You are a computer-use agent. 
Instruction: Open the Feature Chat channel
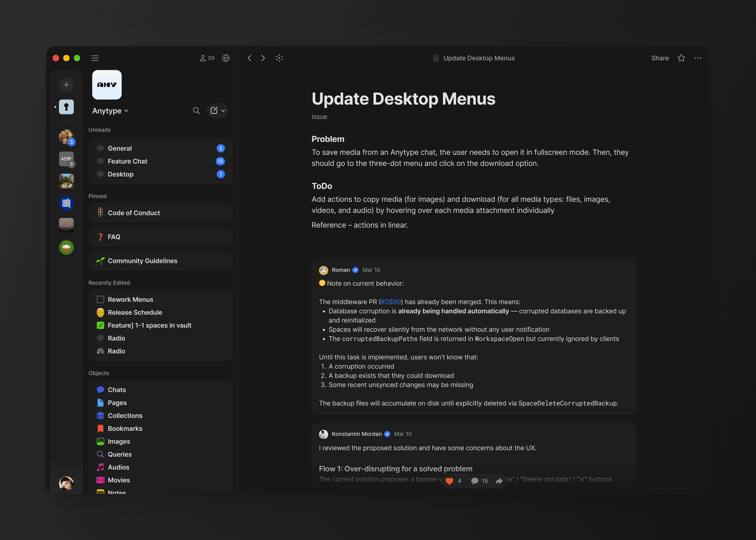pyautogui.click(x=160, y=161)
